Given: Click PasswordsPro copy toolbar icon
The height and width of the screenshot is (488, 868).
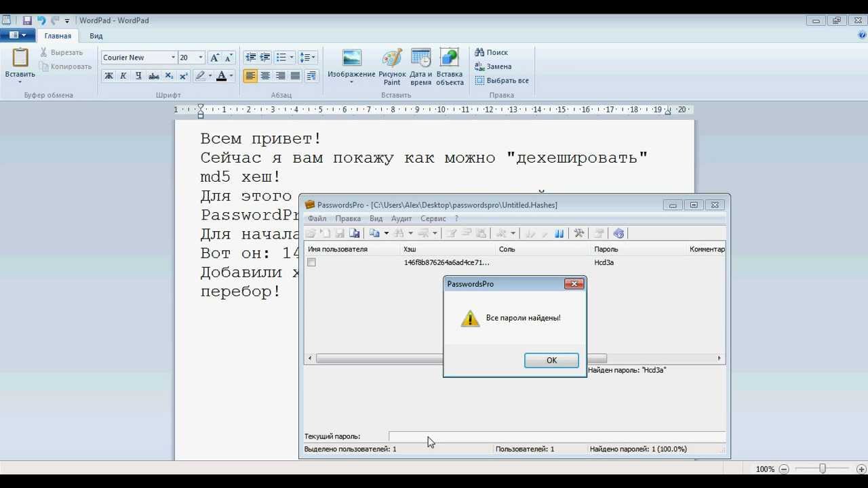Looking at the screenshot, I should point(374,233).
